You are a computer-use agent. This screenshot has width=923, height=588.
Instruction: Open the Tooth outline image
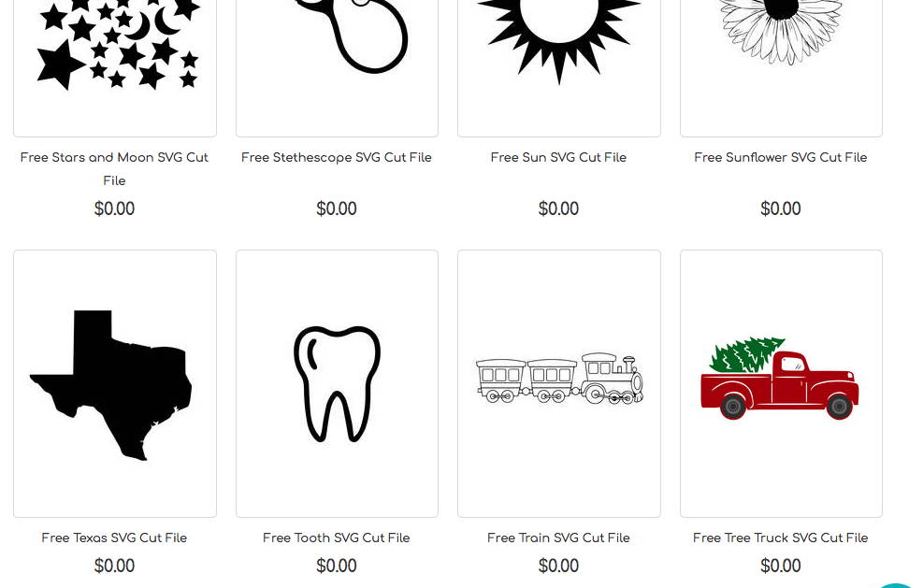coord(337,384)
